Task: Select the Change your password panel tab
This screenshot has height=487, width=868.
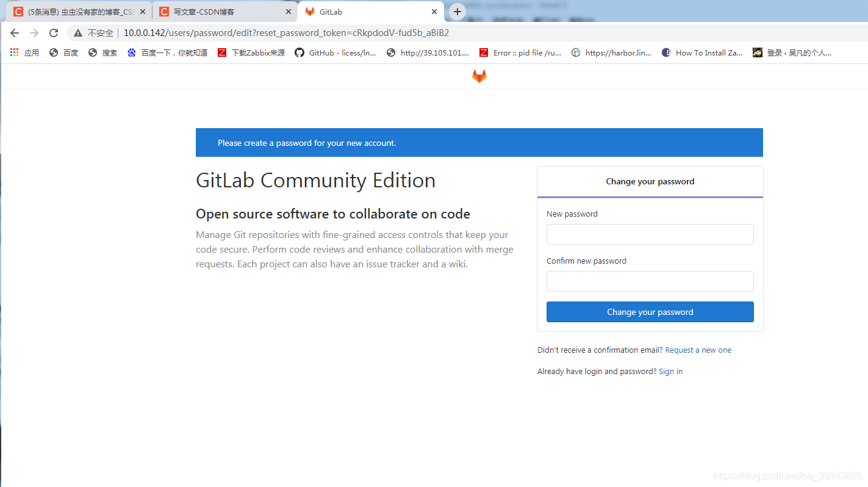Action: (650, 182)
